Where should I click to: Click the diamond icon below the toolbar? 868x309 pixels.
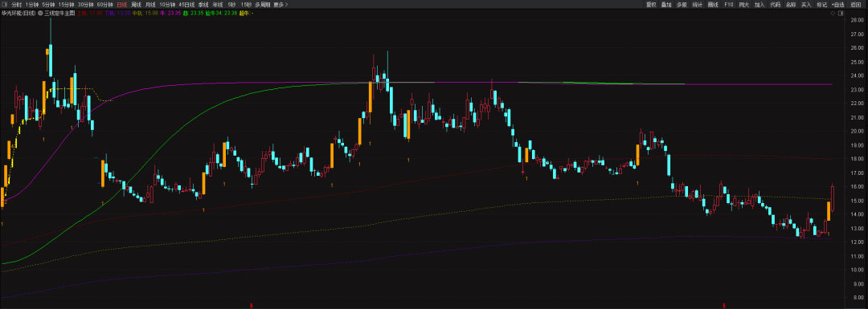pyautogui.click(x=833, y=14)
